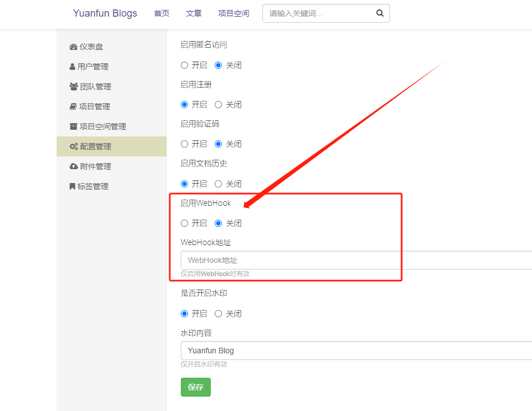This screenshot has width=532, height=411.
Task: Open the 首页 navigation item
Action: pos(162,13)
